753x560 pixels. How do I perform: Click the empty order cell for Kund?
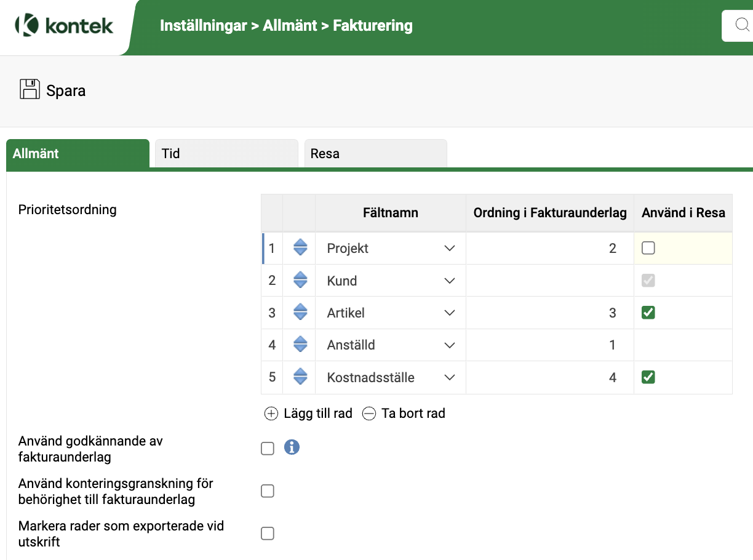pyautogui.click(x=550, y=281)
